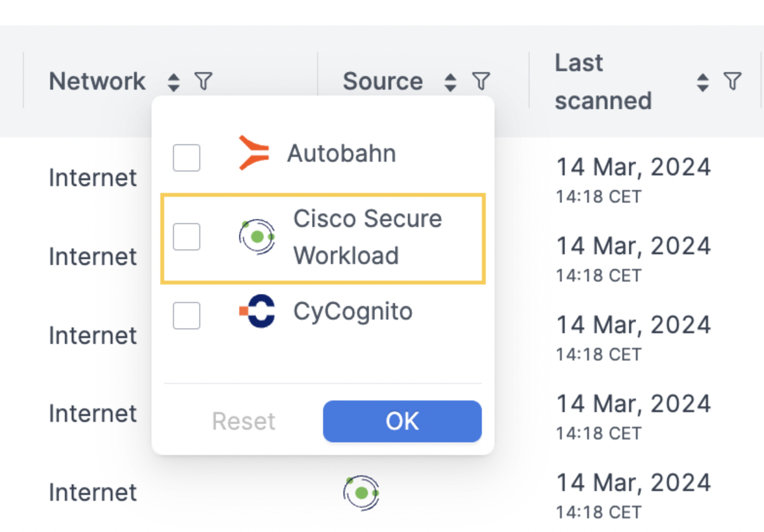Clear the filter with the Reset button

(x=244, y=421)
